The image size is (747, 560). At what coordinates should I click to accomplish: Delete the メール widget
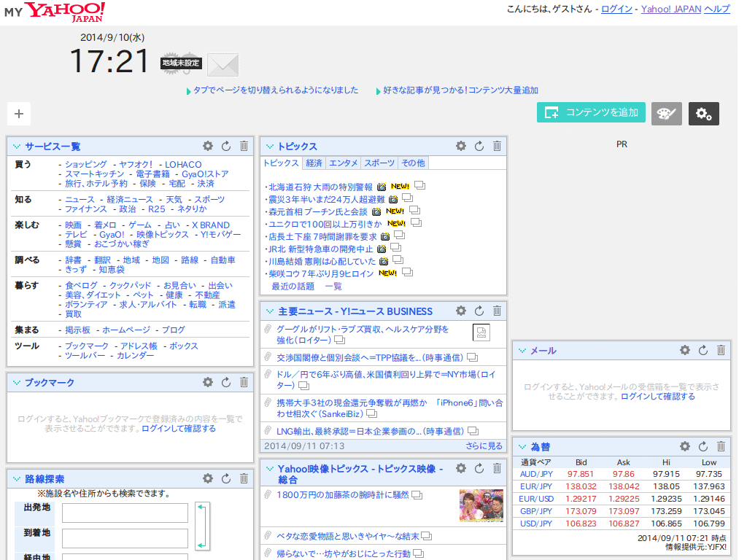coord(721,351)
